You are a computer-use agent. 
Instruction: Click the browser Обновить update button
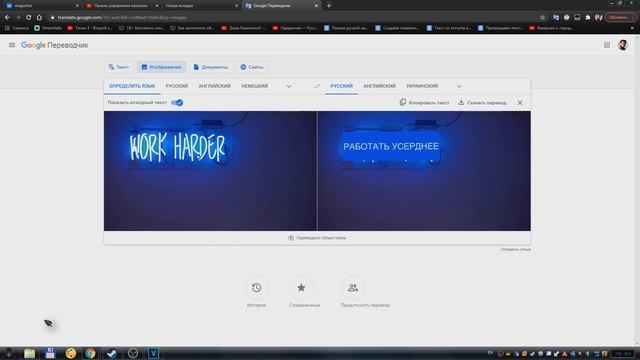[x=620, y=18]
